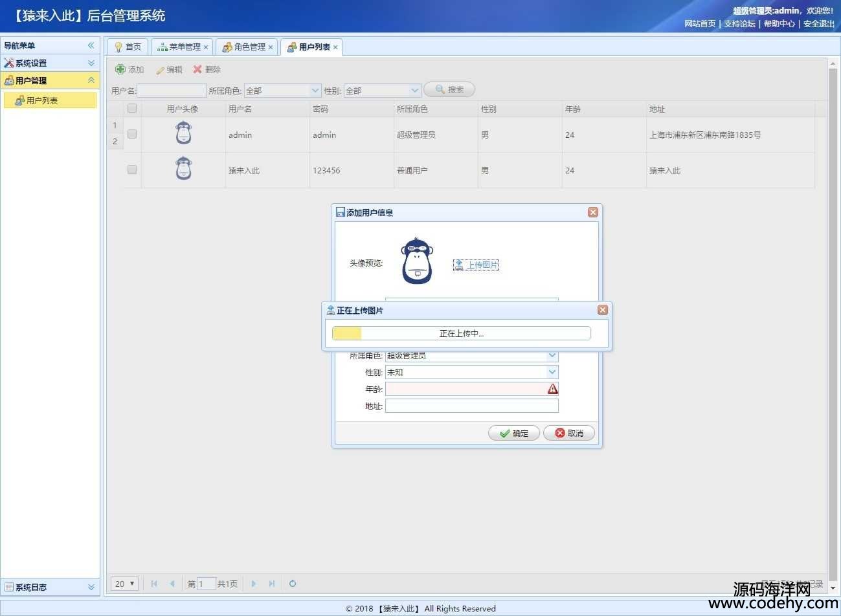
Task: Click the 地址 address input field
Action: 471,406
